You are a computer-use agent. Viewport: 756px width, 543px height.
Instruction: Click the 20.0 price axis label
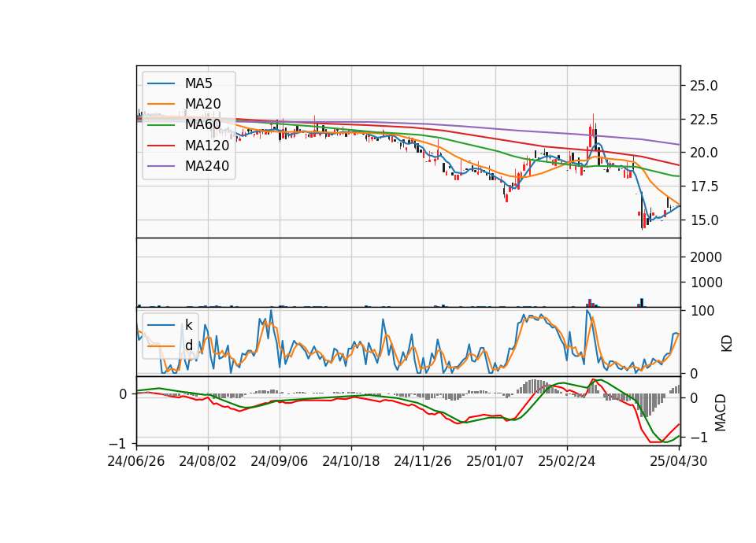pos(704,153)
